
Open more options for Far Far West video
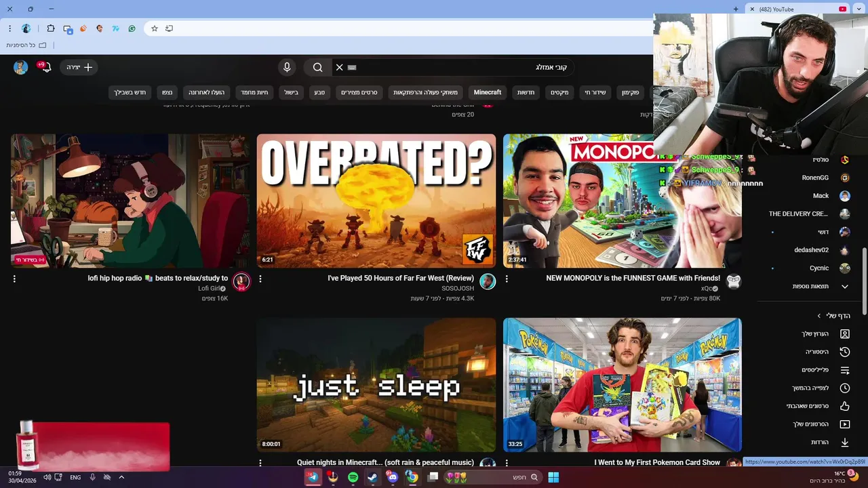[260, 279]
